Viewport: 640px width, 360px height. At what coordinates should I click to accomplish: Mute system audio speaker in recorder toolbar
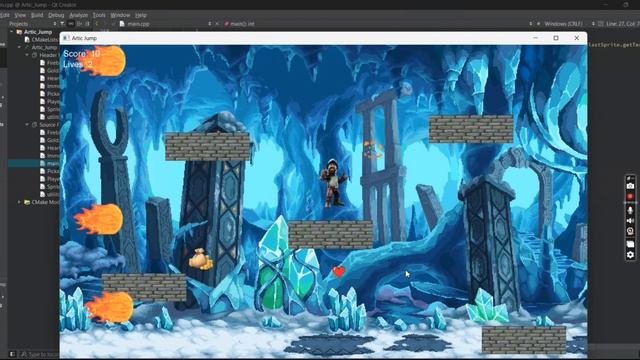630,221
